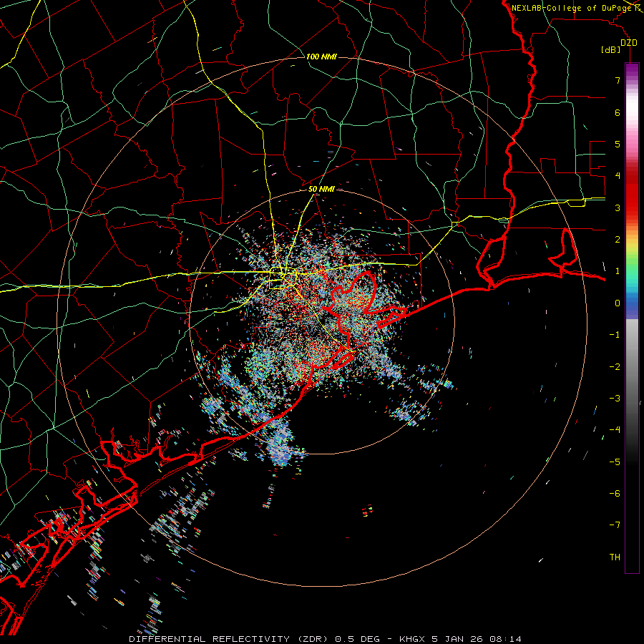This screenshot has width=644, height=644.
Task: Click the "50 NMI" range ring label
Action: pos(321,190)
